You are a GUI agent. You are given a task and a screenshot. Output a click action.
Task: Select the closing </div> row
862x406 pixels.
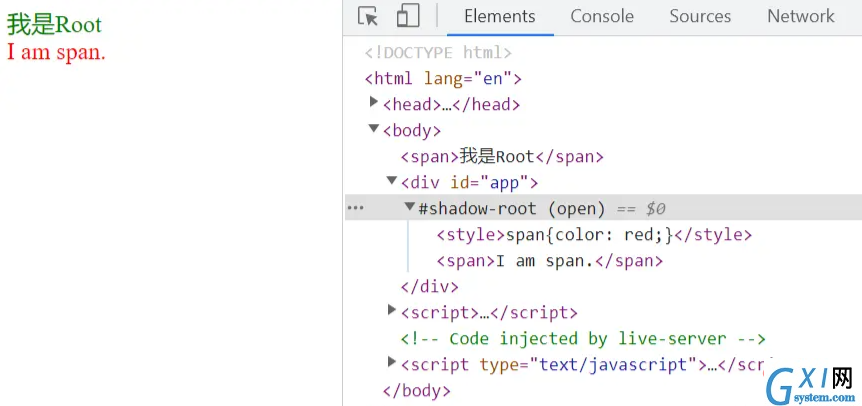click(429, 287)
